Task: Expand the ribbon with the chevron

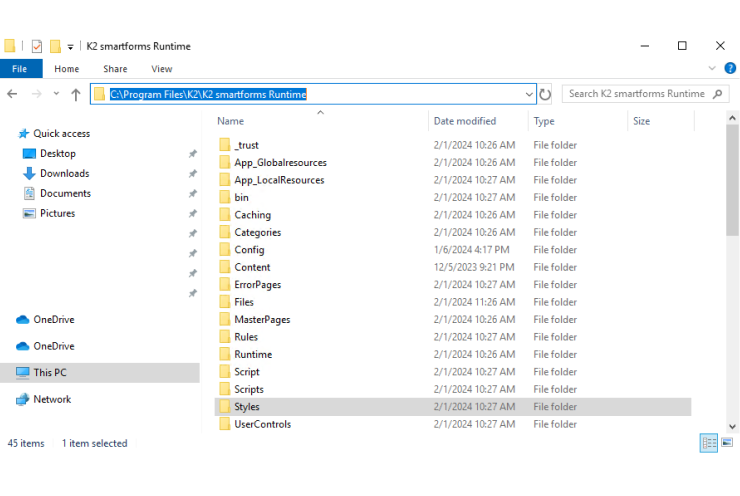Action: coord(712,68)
